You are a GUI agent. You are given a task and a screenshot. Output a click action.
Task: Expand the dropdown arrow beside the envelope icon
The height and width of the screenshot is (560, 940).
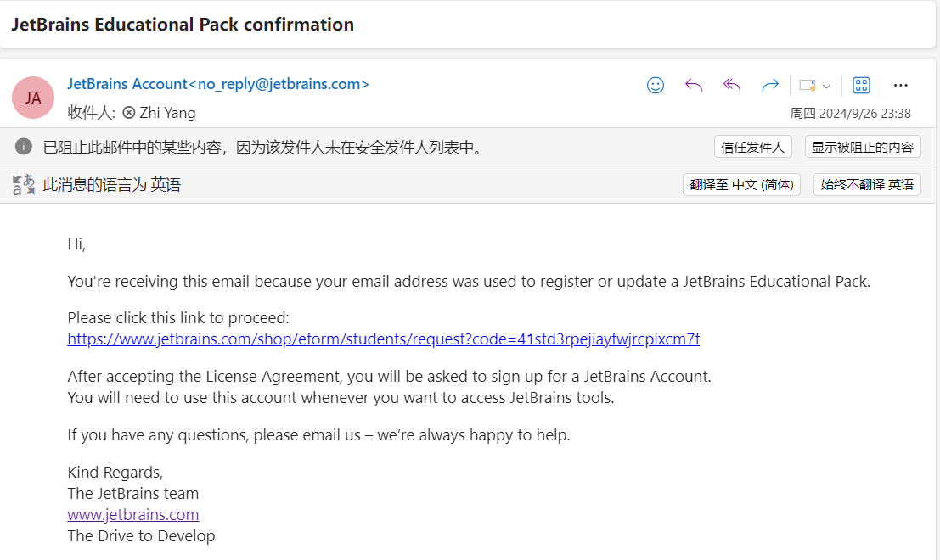click(x=827, y=87)
